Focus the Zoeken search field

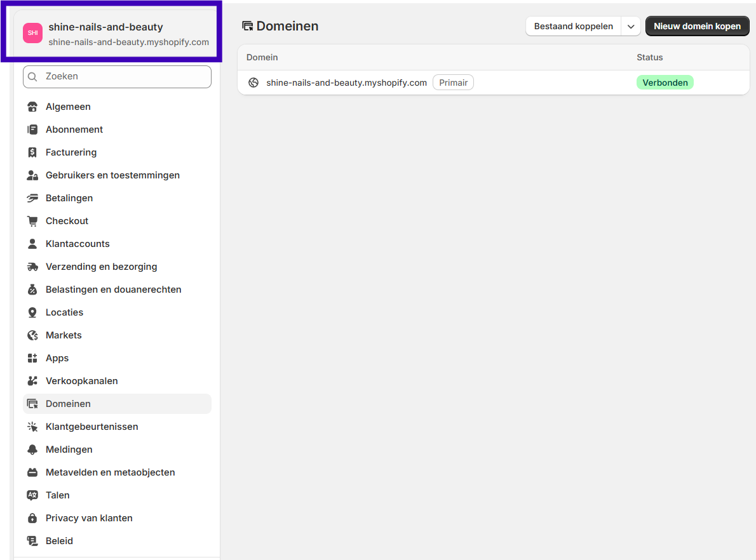[x=118, y=77]
